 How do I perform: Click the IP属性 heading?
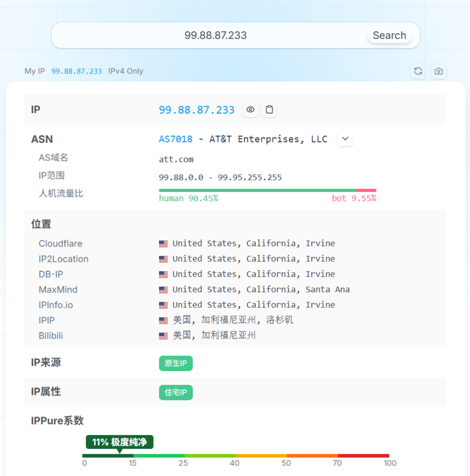46,392
